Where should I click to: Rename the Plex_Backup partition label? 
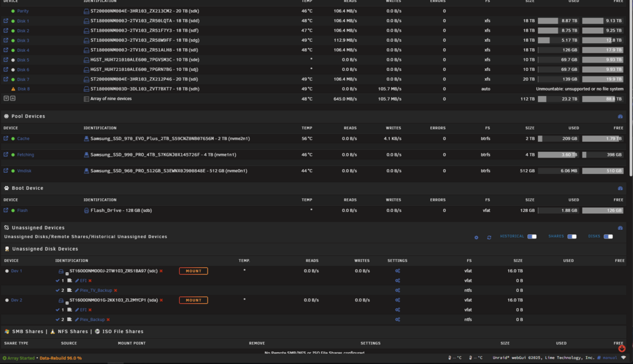click(92, 320)
